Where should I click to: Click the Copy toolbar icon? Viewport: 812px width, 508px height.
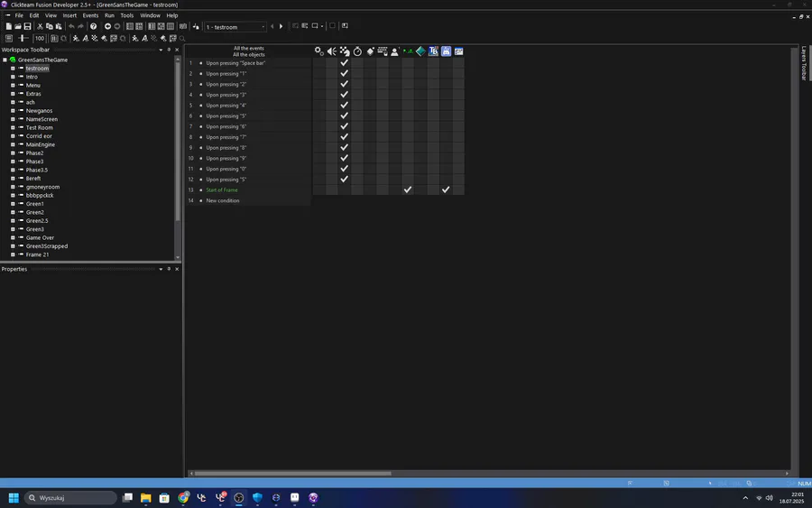(x=50, y=26)
